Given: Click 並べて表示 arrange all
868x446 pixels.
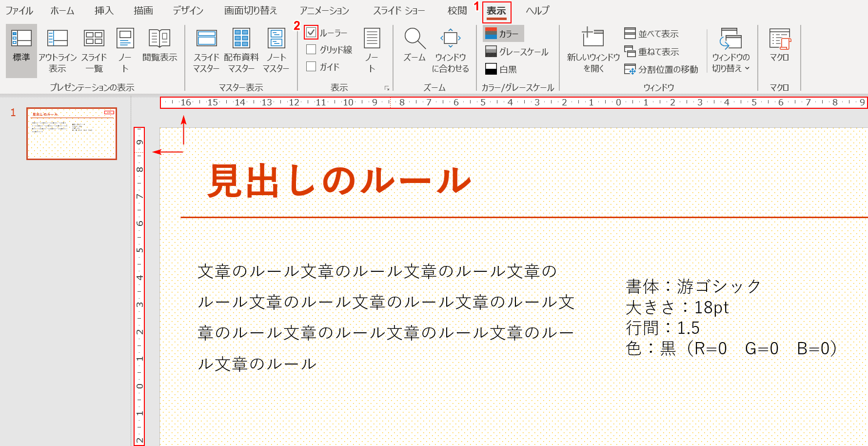Looking at the screenshot, I should point(652,34).
